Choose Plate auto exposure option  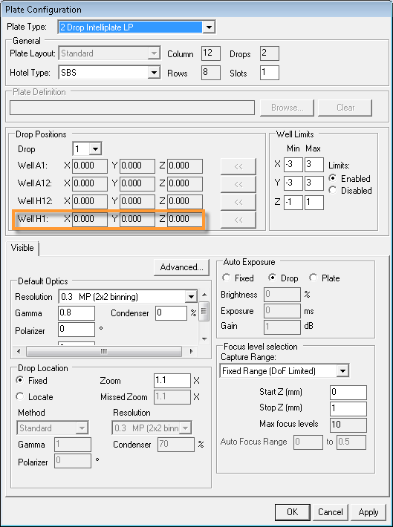[313, 278]
